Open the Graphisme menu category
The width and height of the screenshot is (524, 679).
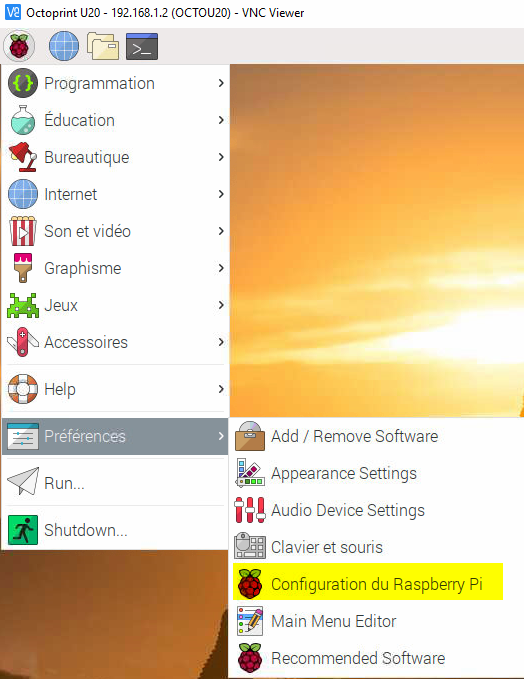pos(115,268)
